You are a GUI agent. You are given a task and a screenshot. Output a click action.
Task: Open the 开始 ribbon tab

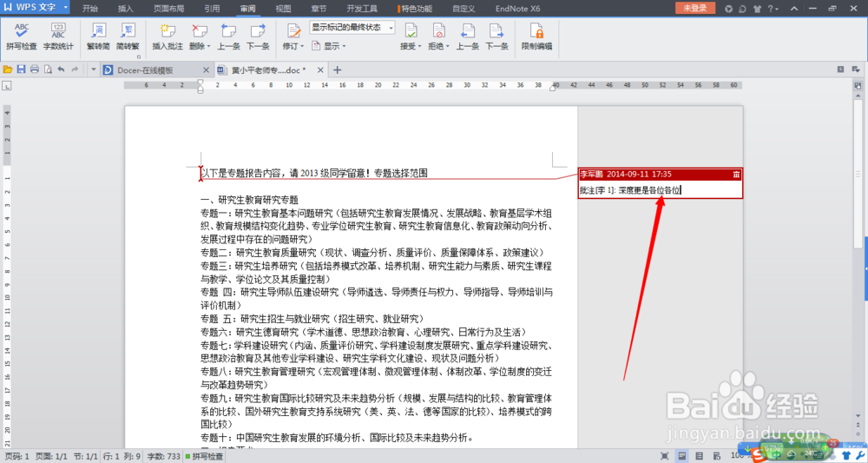[x=90, y=9]
